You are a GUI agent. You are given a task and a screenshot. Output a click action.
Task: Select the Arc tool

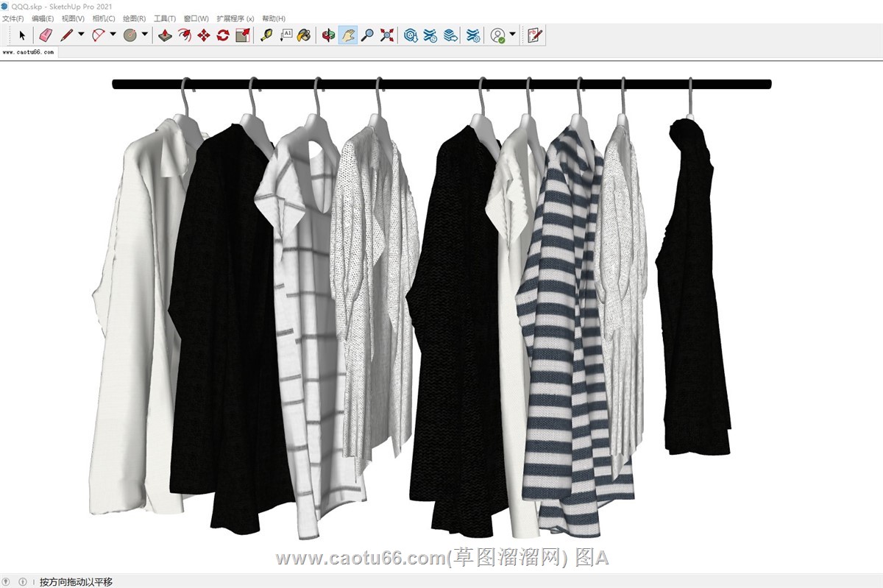coord(99,35)
